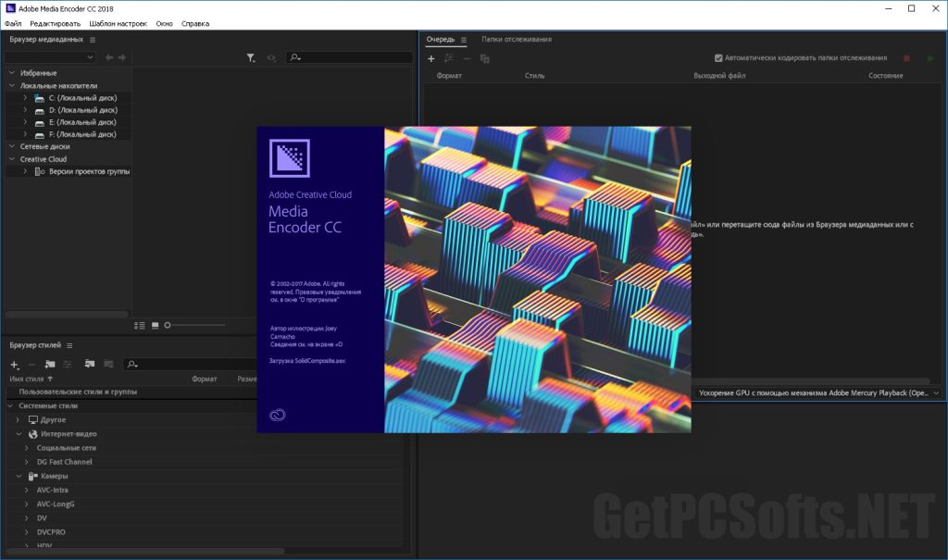Click the Creative Cloud logo on splash screen
Image resolution: width=948 pixels, height=560 pixels.
tap(278, 415)
